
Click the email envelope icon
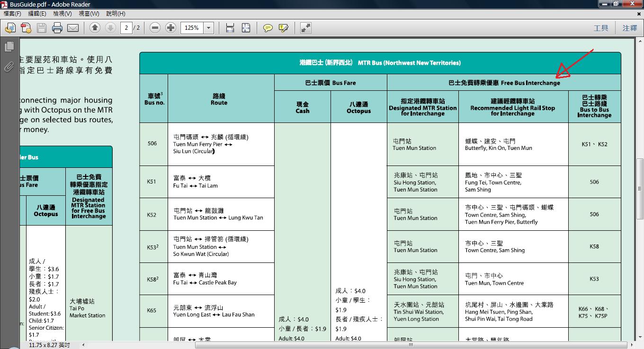[73, 28]
